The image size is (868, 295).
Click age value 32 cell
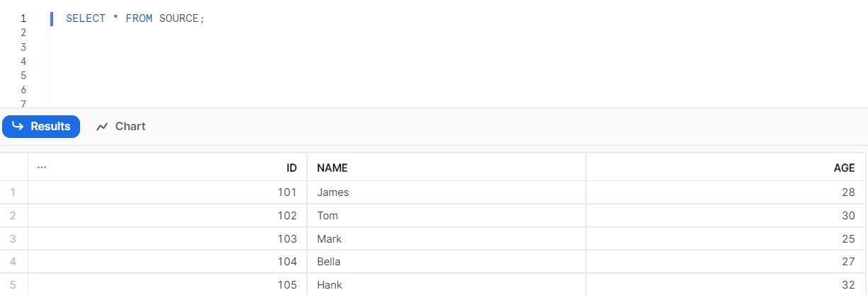point(726,284)
